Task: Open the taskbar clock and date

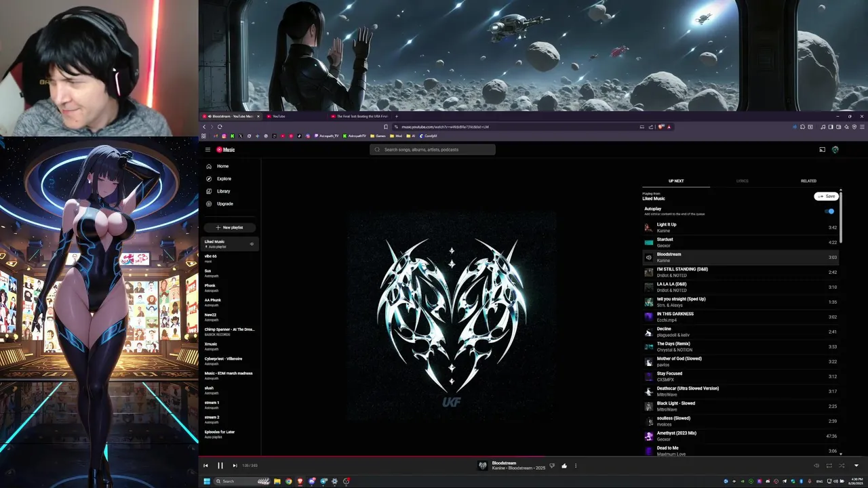Action: tap(854, 481)
